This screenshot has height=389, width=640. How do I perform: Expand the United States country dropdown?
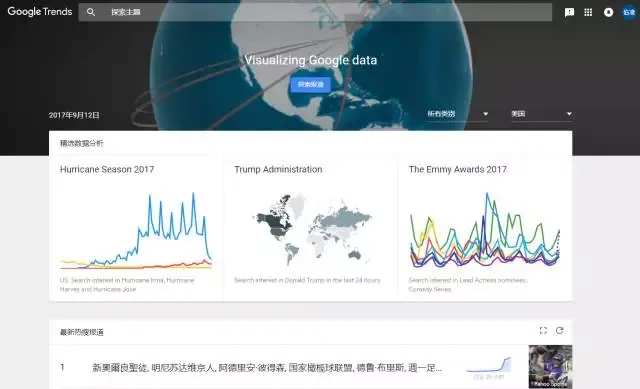click(541, 114)
